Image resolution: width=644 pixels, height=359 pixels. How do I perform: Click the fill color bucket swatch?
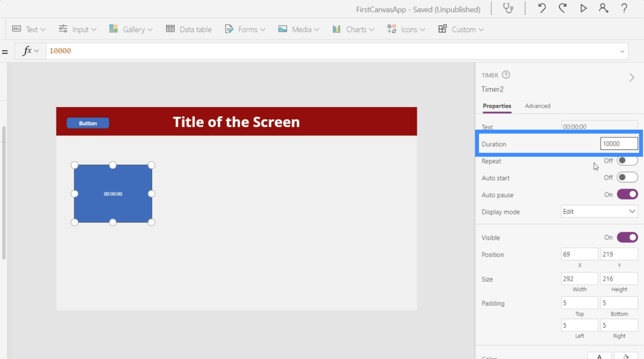click(x=626, y=356)
